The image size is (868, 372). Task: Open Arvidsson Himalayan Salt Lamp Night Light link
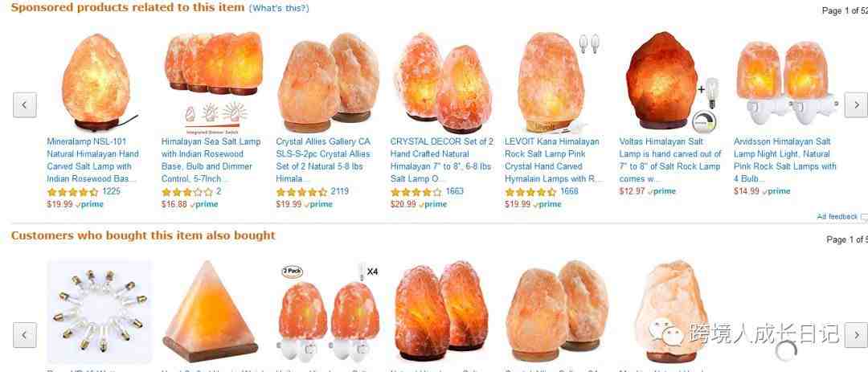(x=785, y=160)
